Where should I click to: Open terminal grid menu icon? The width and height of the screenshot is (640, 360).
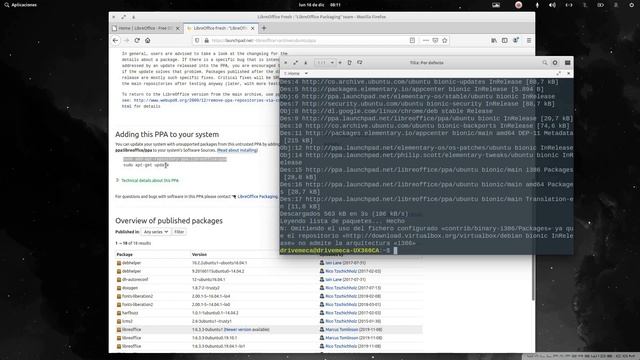click(x=567, y=62)
